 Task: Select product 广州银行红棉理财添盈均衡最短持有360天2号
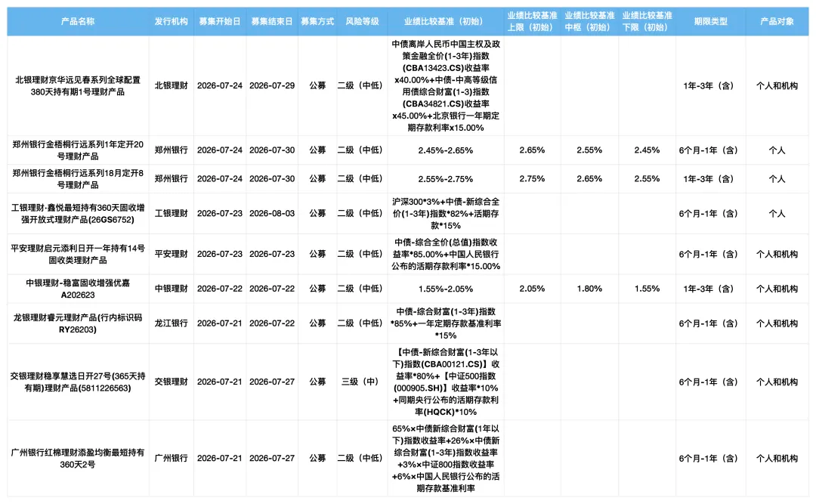click(78, 458)
